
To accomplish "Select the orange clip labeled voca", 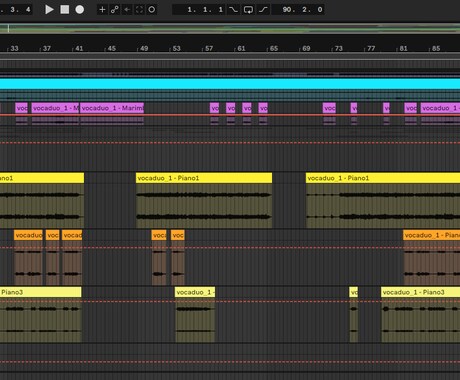I will click(x=159, y=235).
